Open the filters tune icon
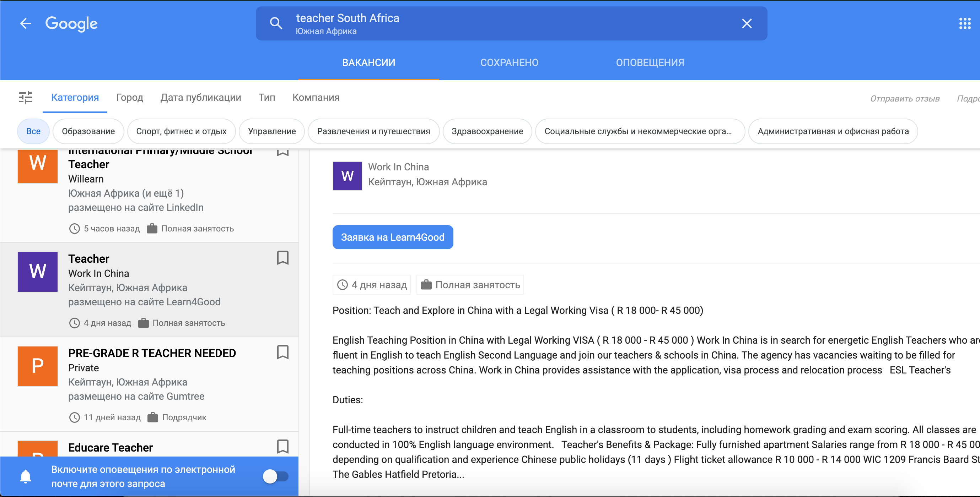The height and width of the screenshot is (497, 980). click(26, 97)
